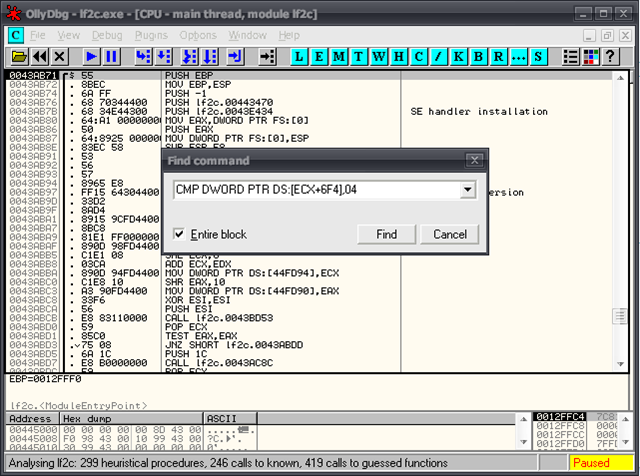
Task: Click dump address 00445000 row
Action: tap(33, 430)
